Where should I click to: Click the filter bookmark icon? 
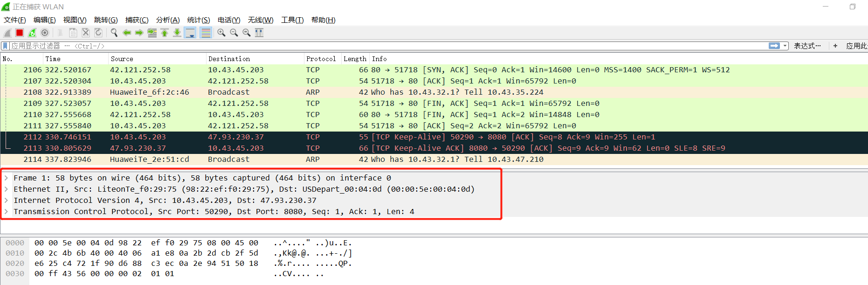pos(5,46)
